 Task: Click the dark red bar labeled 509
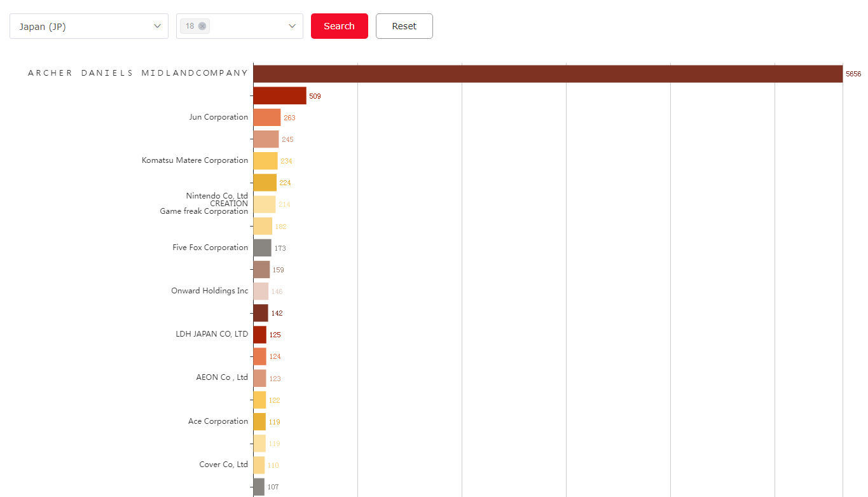(x=279, y=95)
